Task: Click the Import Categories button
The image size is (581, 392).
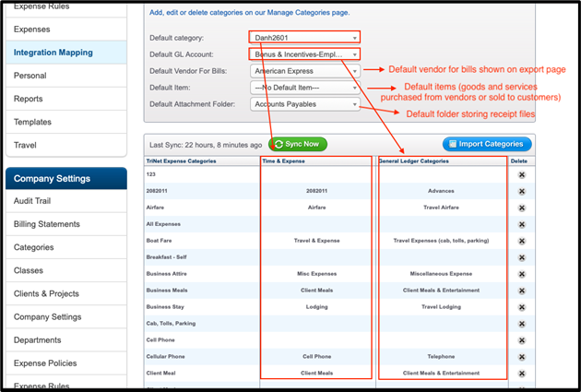Action: [x=487, y=144]
